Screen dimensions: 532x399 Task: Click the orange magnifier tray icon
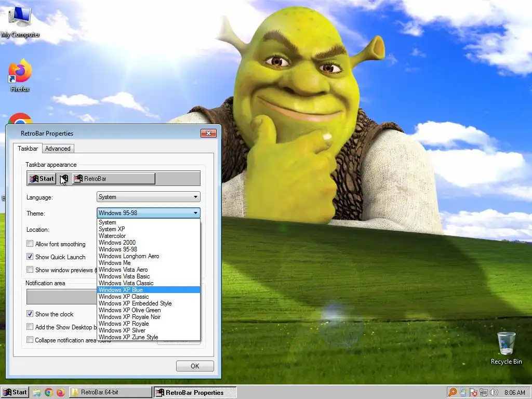click(x=453, y=392)
